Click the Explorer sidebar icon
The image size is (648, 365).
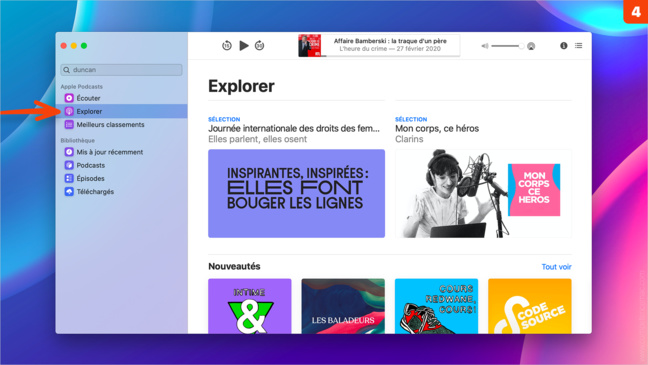(69, 111)
